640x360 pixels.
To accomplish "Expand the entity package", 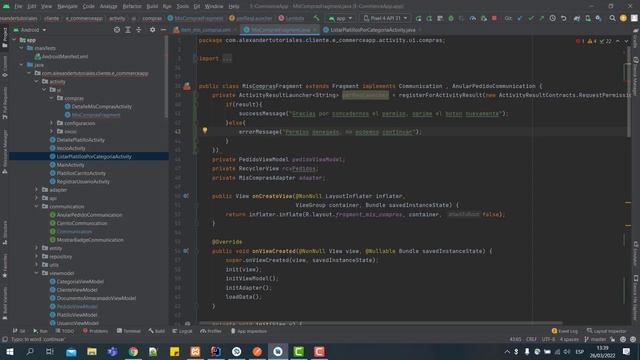I will (x=36, y=248).
